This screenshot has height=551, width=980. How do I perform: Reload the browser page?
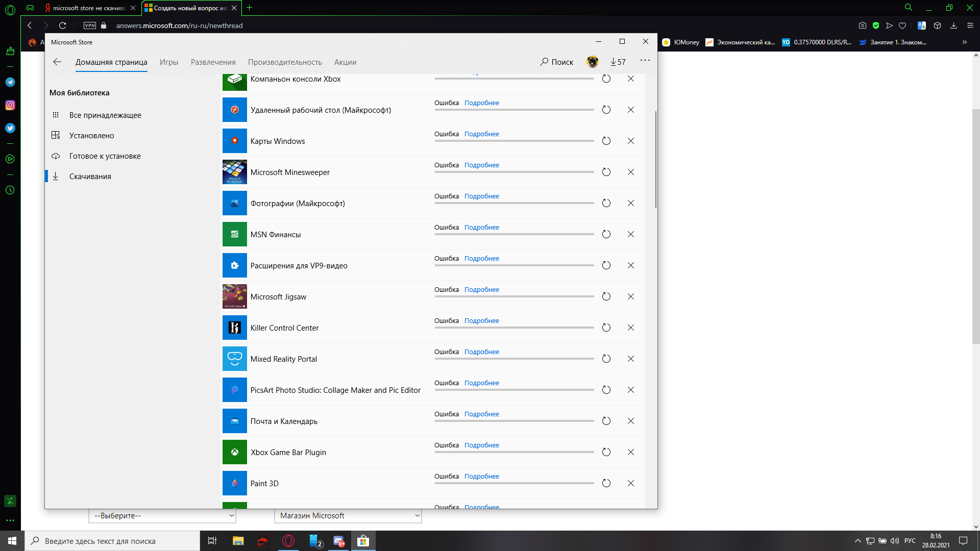pyautogui.click(x=62, y=26)
